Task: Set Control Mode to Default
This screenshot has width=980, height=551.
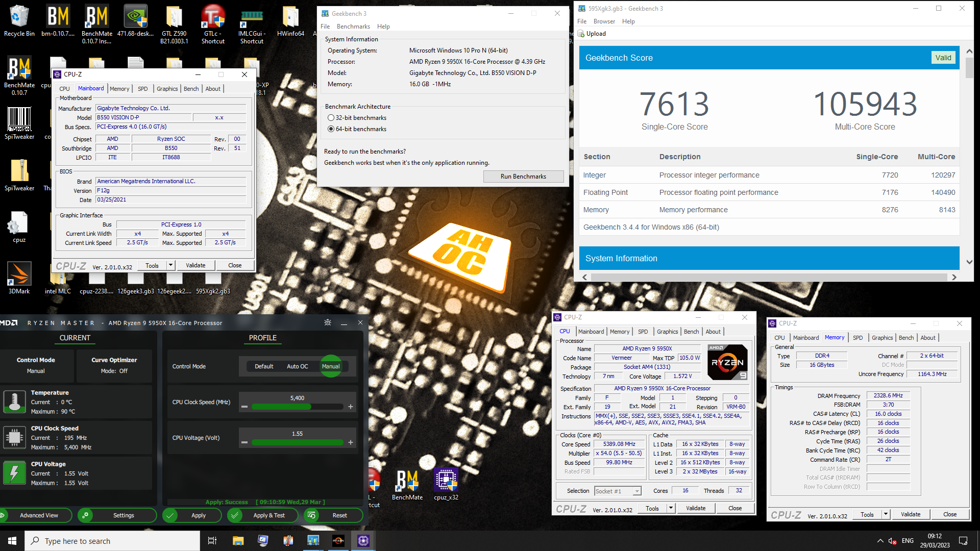Action: (264, 366)
